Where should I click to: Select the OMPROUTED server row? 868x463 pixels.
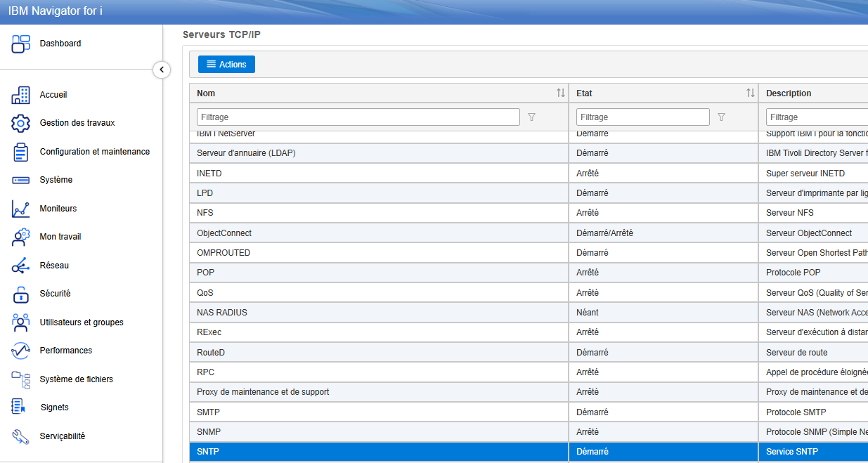coord(529,253)
